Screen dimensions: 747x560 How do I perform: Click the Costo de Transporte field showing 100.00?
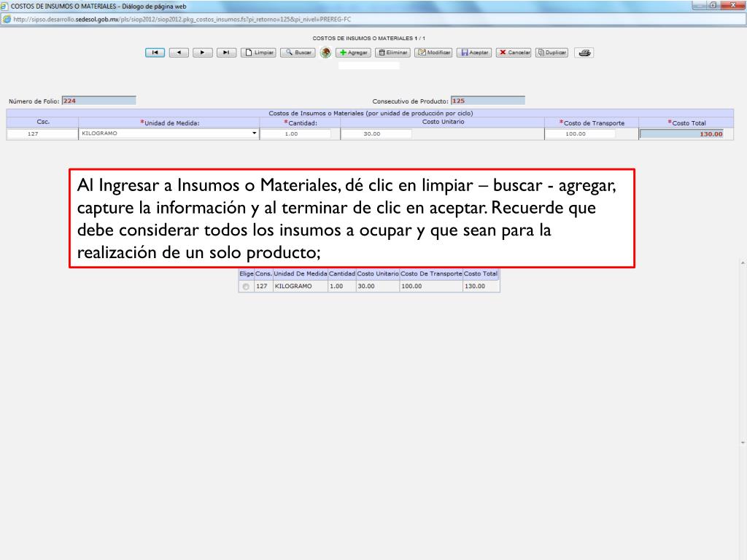click(x=580, y=134)
